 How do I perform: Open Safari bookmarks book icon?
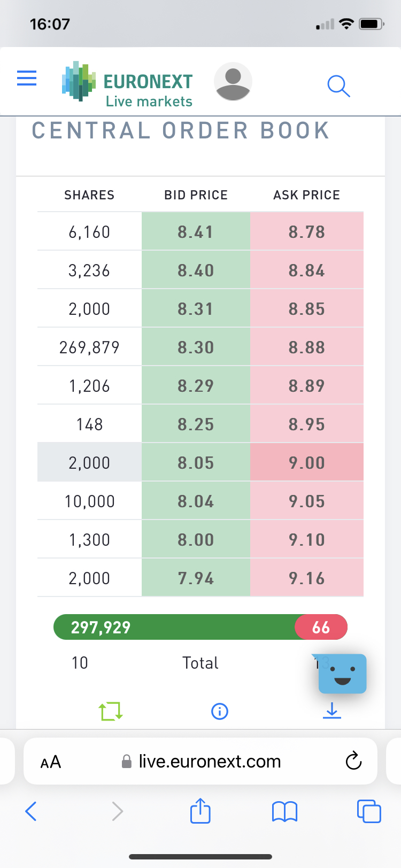(x=284, y=811)
